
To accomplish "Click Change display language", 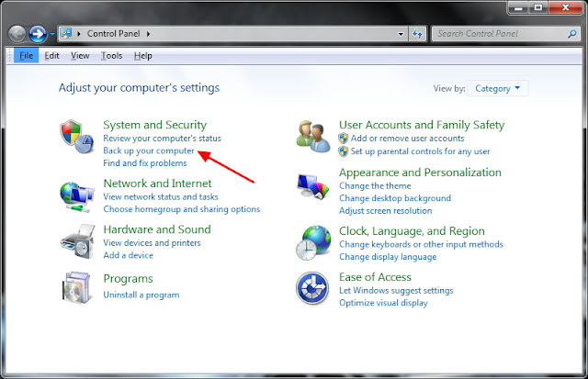I will tap(388, 257).
